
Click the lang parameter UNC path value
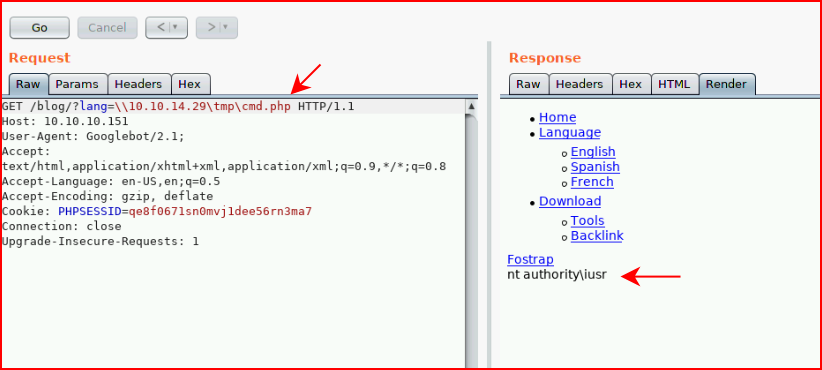click(203, 107)
